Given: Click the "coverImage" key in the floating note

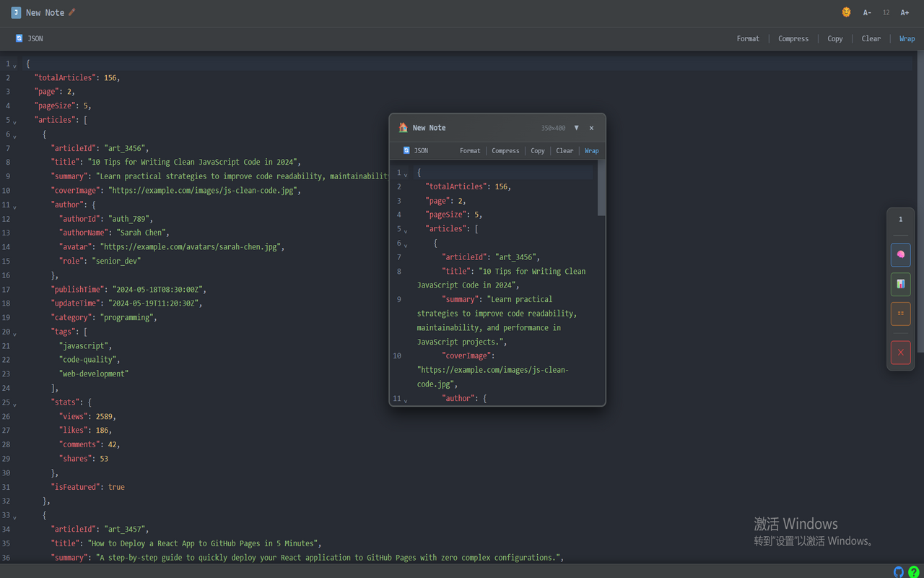Looking at the screenshot, I should pyautogui.click(x=466, y=355).
